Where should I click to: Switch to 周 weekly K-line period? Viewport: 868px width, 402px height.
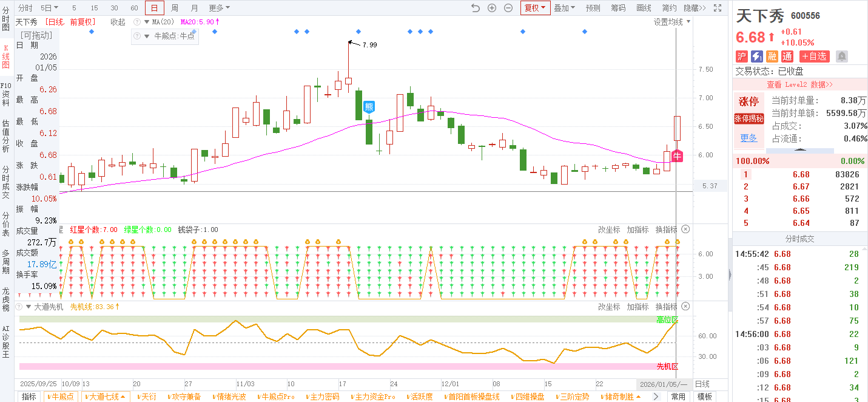pos(175,8)
